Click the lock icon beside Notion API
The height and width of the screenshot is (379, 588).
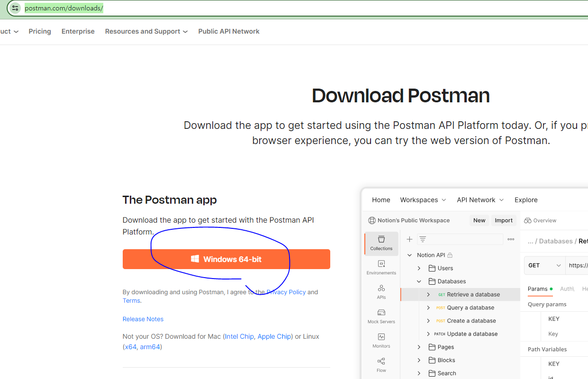(450, 255)
